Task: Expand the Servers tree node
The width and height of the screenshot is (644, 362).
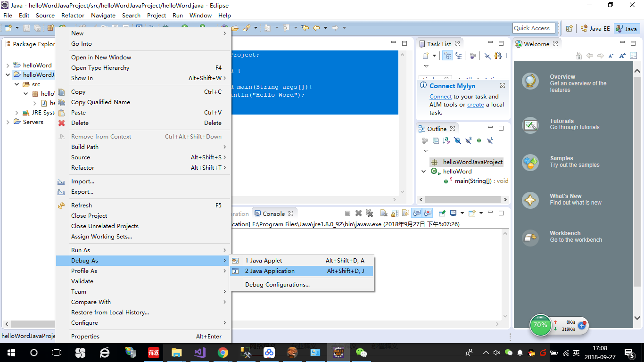Action: click(8, 122)
